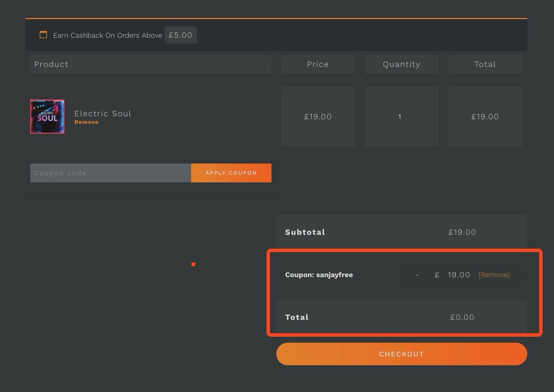Click the Electric Soul album thumbnail
Screen dimensions: 554x392
pyautogui.click(x=47, y=117)
